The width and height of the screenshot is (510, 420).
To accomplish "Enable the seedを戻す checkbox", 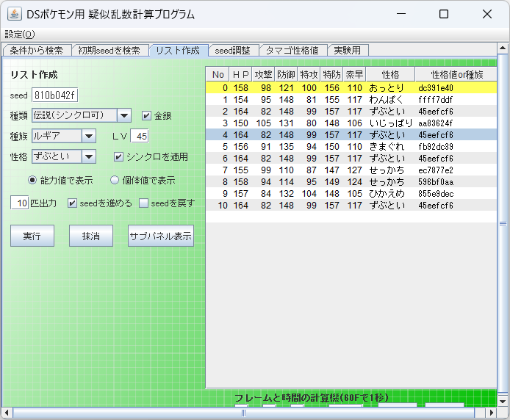I will [x=143, y=203].
